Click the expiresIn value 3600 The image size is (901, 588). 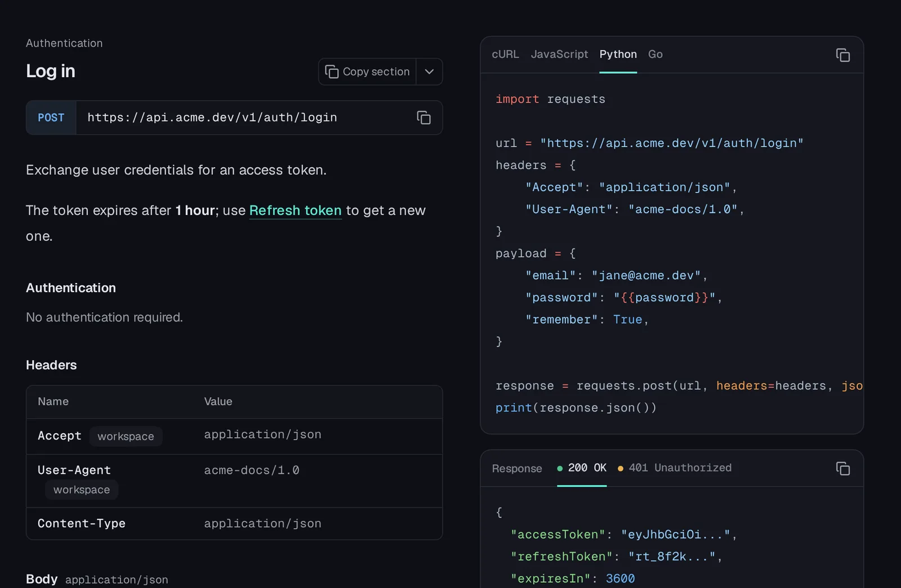(x=620, y=579)
